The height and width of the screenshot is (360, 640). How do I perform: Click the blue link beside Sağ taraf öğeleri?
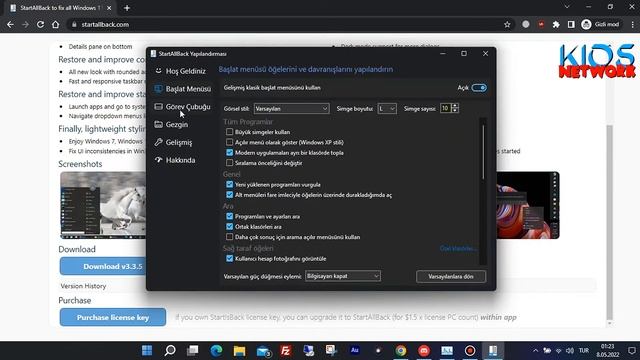click(458, 248)
